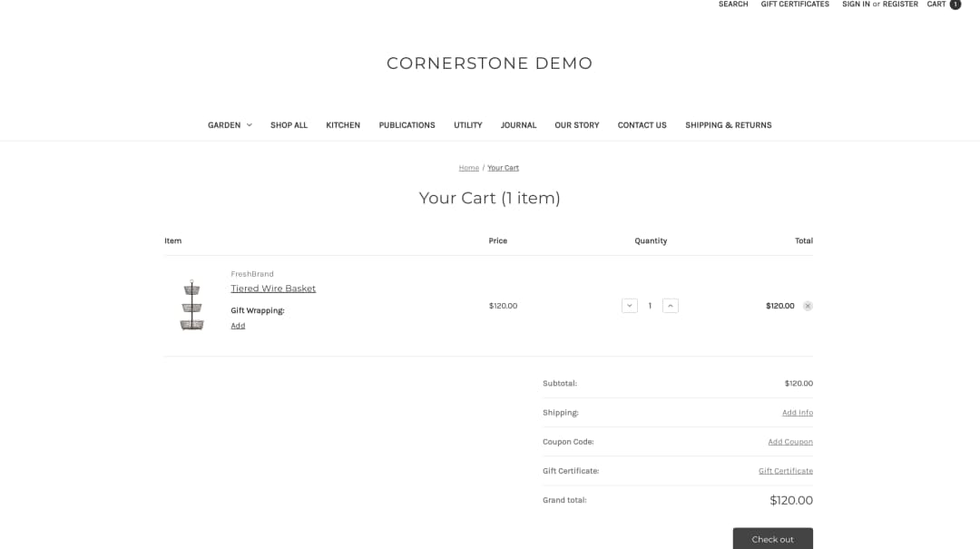The image size is (980, 549).
Task: Click the quantity value field
Action: [x=650, y=306]
